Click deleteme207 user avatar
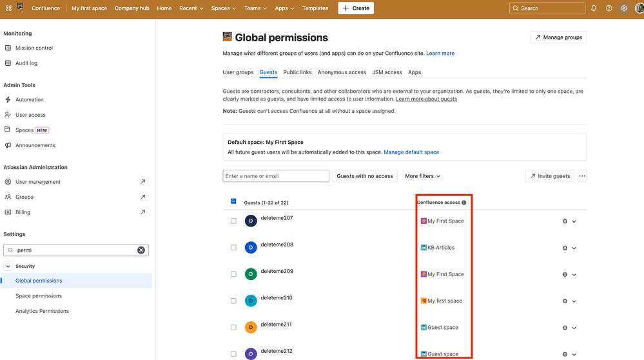The height and width of the screenshot is (360, 644). (x=251, y=221)
